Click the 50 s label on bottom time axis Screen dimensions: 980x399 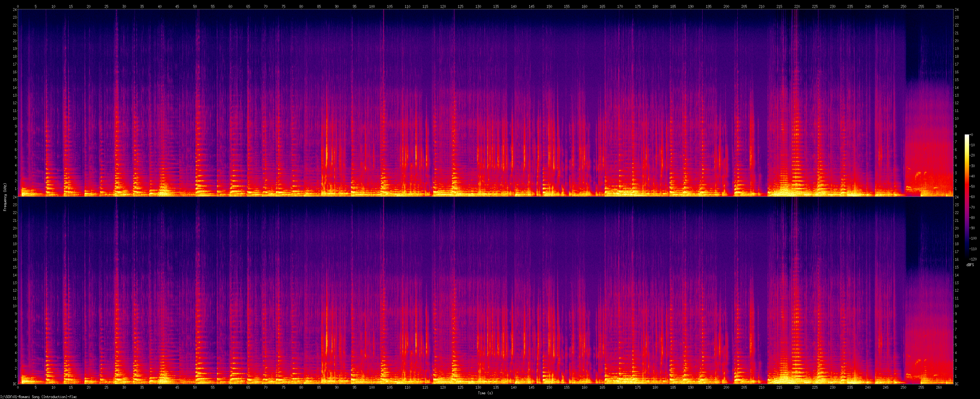click(x=195, y=387)
